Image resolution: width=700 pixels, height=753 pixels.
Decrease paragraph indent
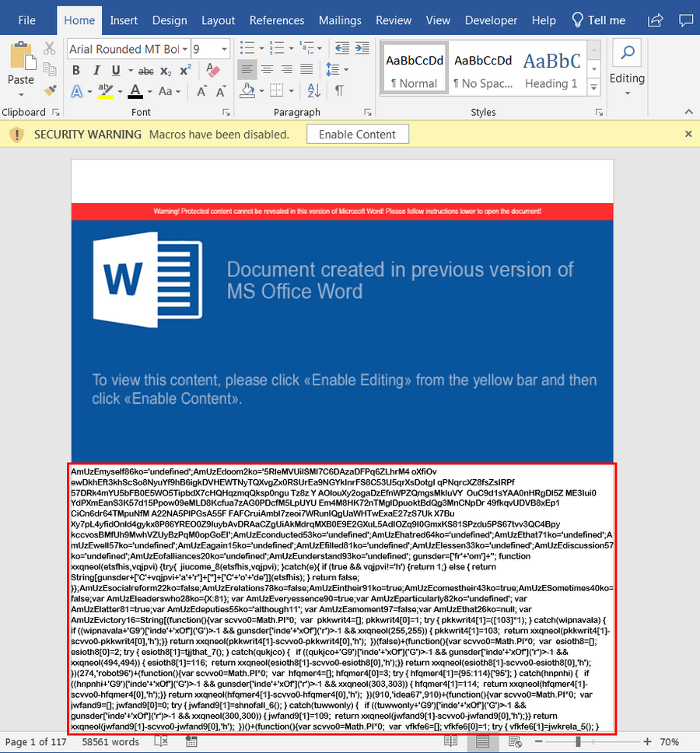342,48
